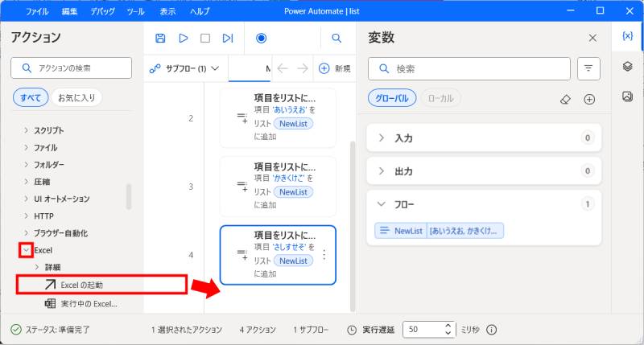This screenshot has width=644, height=345.
Task: Open the デバッグ menu
Action: tap(103, 11)
